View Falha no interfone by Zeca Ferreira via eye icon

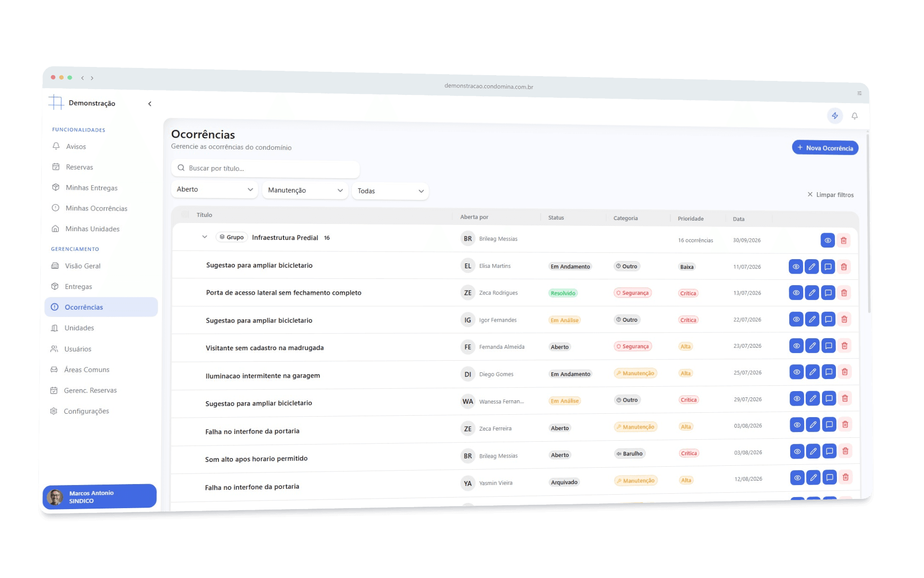coord(797,425)
